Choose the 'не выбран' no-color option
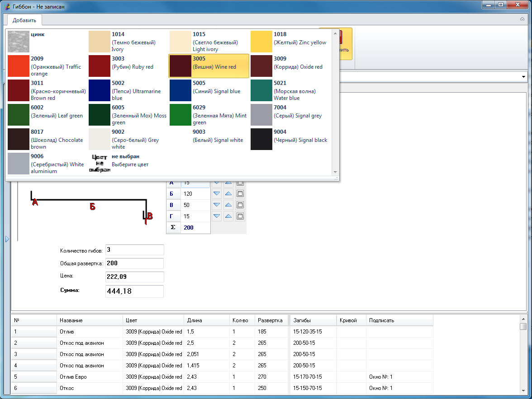The height and width of the screenshot is (399, 532). click(128, 164)
